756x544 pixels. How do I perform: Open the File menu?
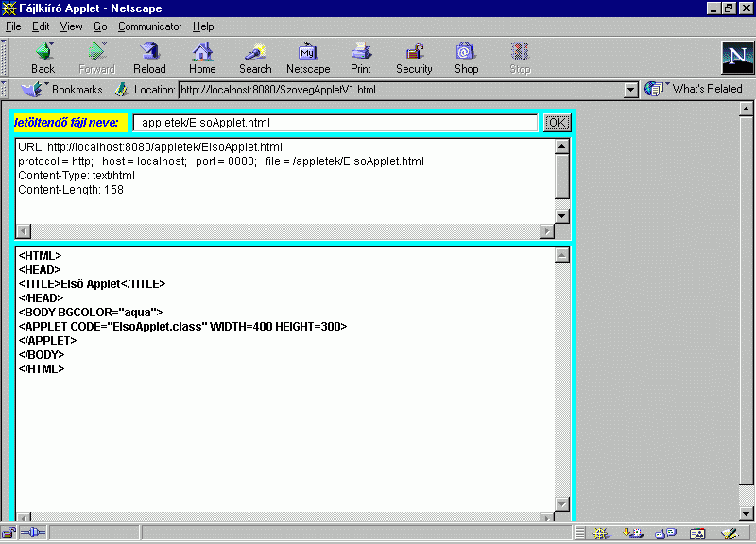13,26
